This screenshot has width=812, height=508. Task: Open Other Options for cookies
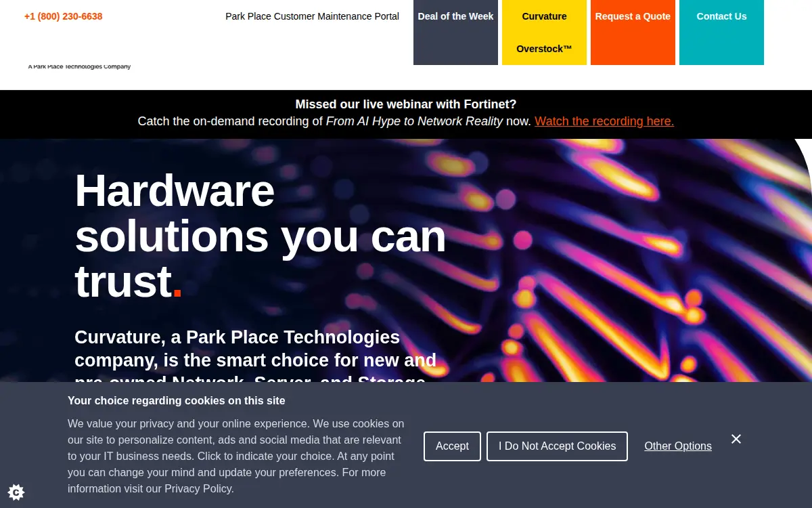click(678, 446)
